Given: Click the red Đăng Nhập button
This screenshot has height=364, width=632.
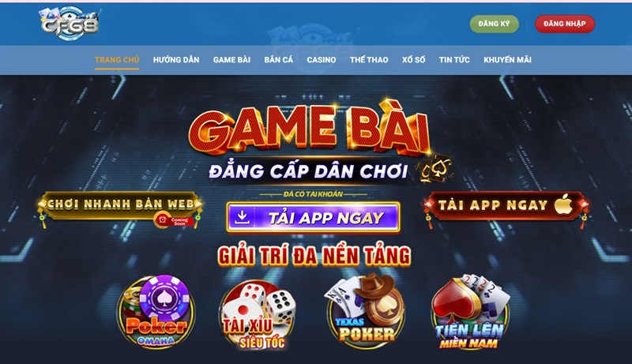Looking at the screenshot, I should pos(565,24).
